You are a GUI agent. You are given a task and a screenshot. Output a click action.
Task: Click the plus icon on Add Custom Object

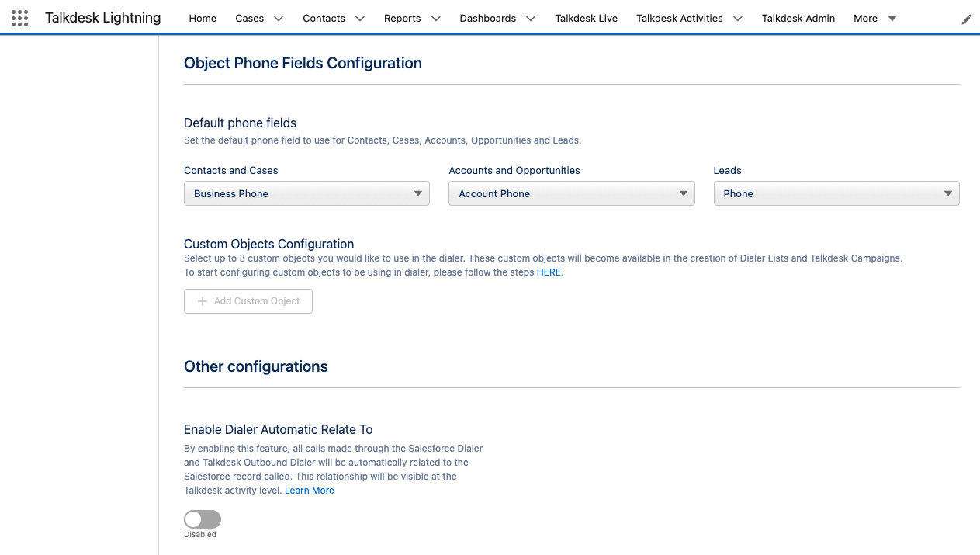(201, 301)
